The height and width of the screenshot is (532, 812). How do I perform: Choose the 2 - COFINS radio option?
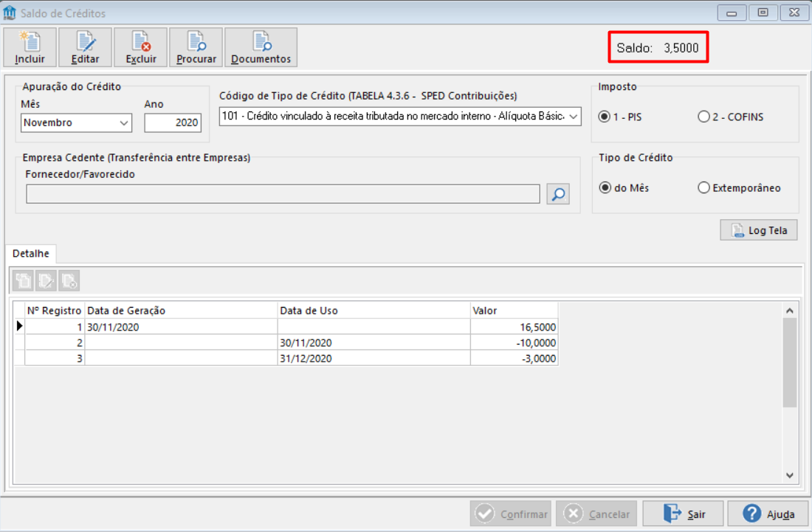731,117
